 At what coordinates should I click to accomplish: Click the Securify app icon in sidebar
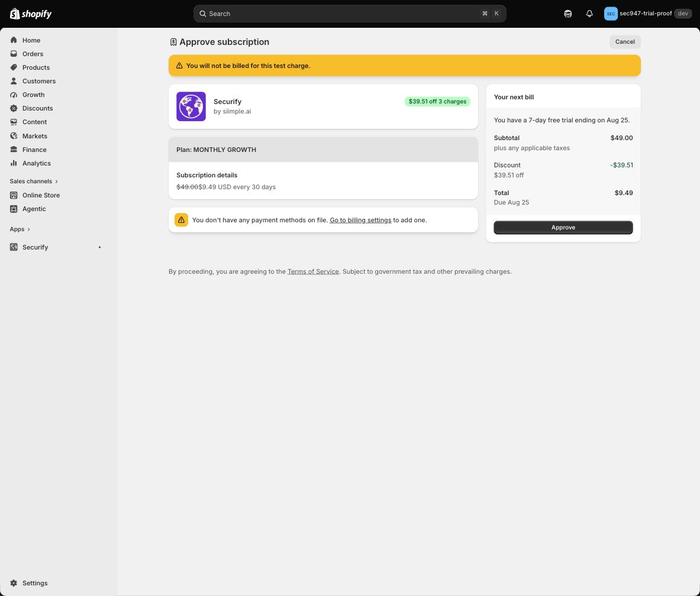[14, 247]
